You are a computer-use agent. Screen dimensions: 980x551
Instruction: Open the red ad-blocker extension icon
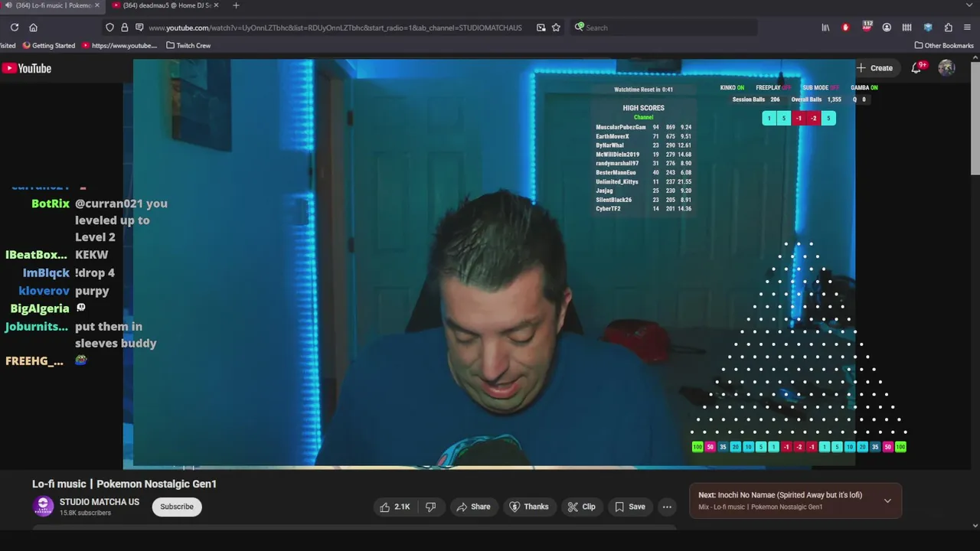click(x=846, y=28)
